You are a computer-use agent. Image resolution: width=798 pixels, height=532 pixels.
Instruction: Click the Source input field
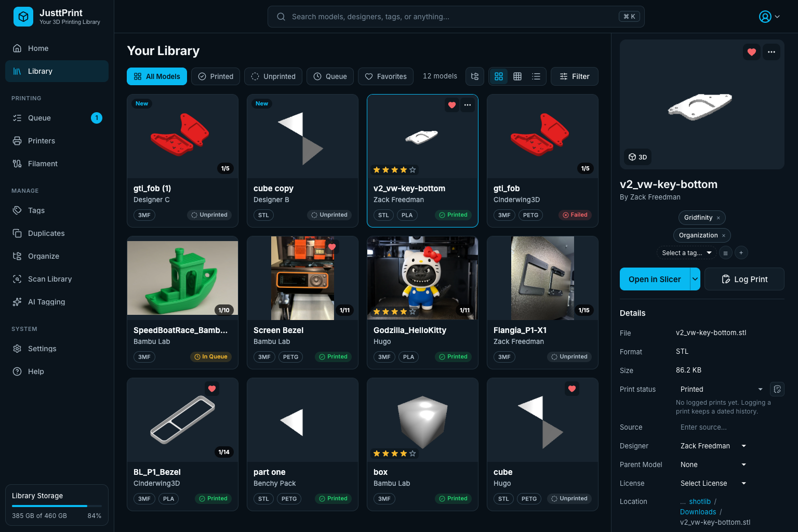730,427
